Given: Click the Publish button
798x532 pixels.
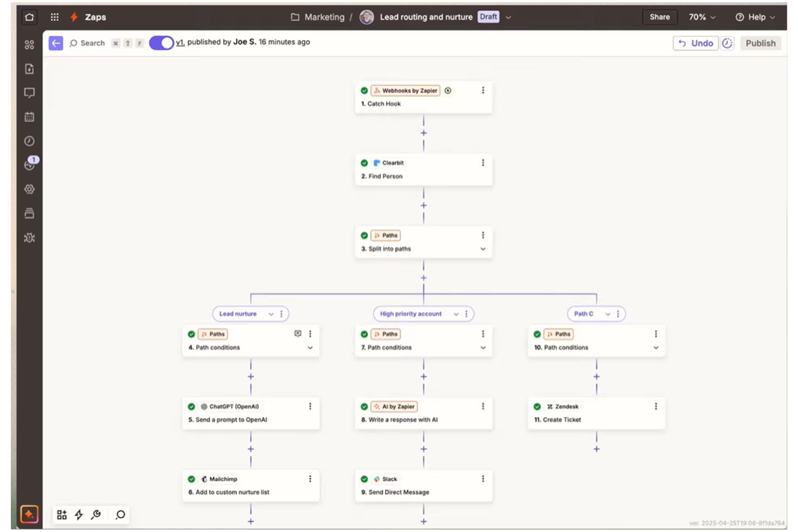Looking at the screenshot, I should (761, 43).
